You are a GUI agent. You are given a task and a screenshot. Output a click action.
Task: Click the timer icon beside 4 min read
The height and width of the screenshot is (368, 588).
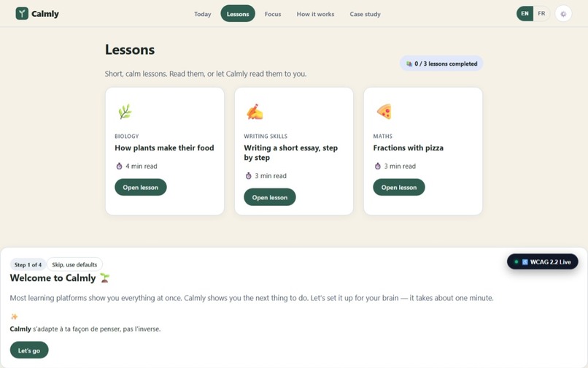(x=119, y=166)
